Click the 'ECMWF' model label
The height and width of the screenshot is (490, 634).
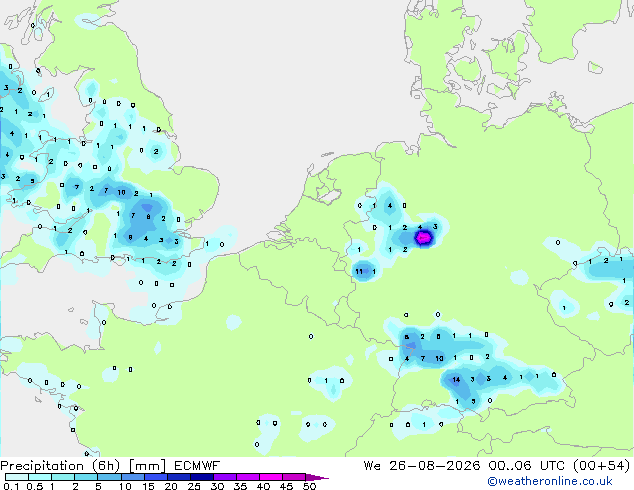tap(197, 466)
